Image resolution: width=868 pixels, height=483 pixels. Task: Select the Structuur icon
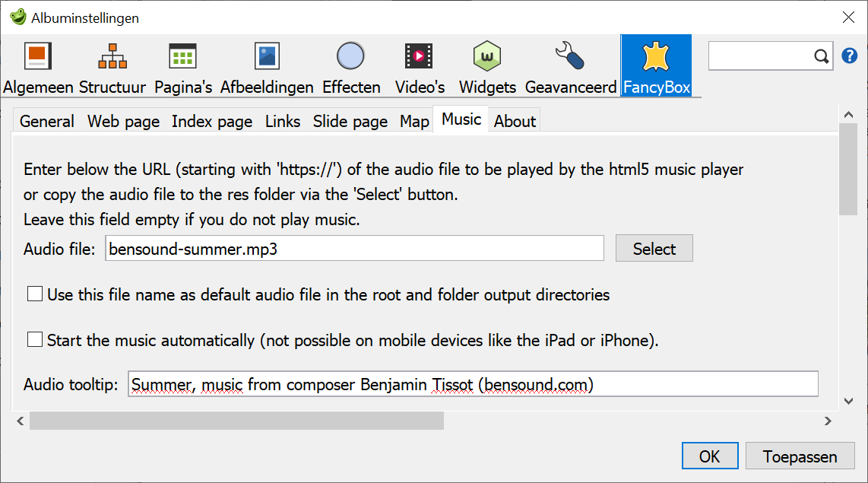(112, 56)
